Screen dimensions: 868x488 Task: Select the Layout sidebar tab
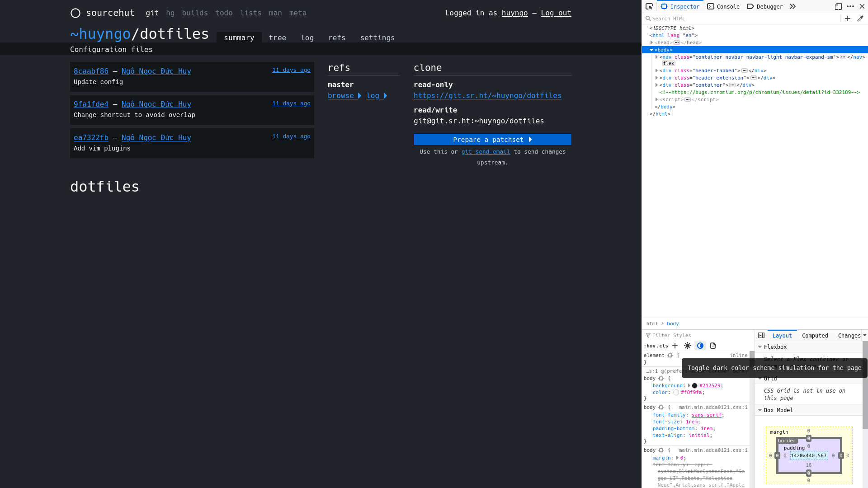[x=782, y=335]
